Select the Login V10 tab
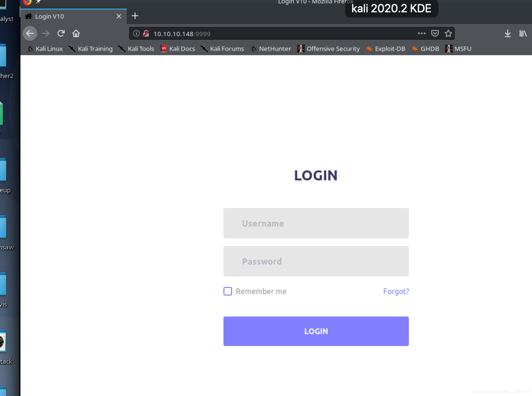532x396 pixels. click(69, 16)
